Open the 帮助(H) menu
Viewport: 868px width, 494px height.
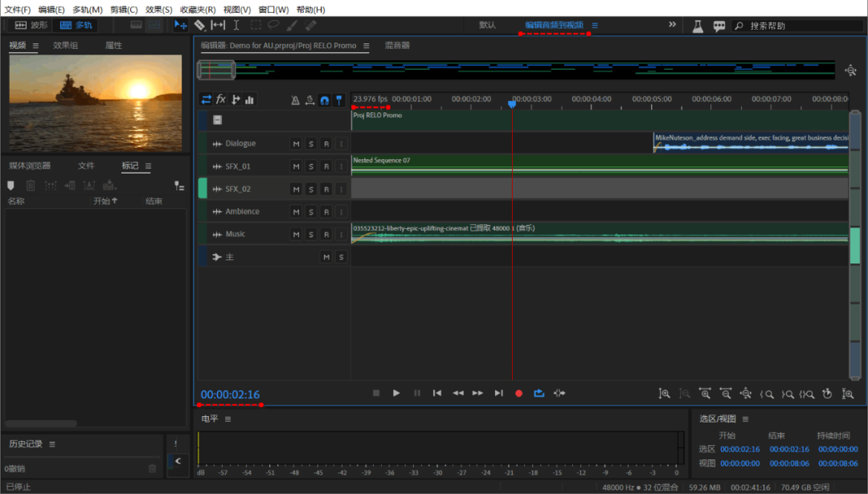(310, 10)
